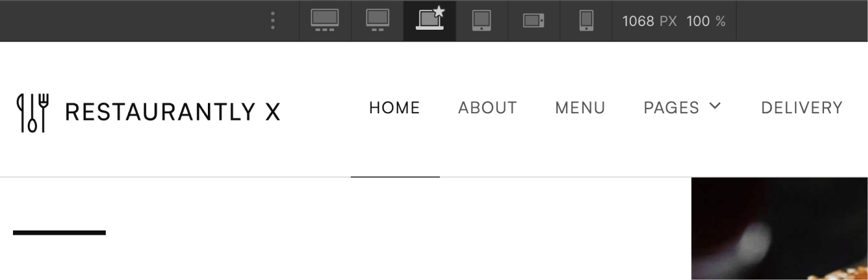Image resolution: width=868 pixels, height=280 pixels.
Task: Click the fork and knife logo icon
Action: pyautogui.click(x=33, y=112)
